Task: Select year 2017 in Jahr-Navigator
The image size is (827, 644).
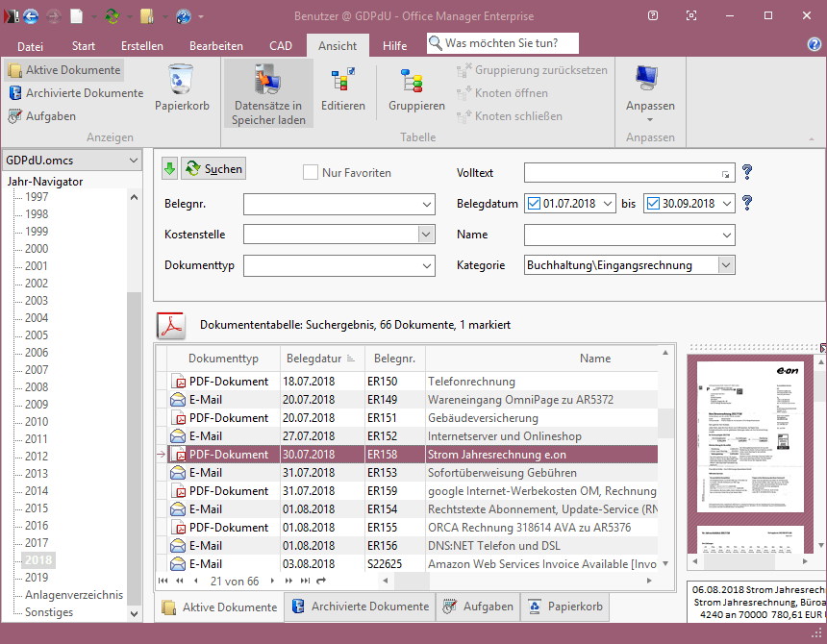Action: pos(37,543)
